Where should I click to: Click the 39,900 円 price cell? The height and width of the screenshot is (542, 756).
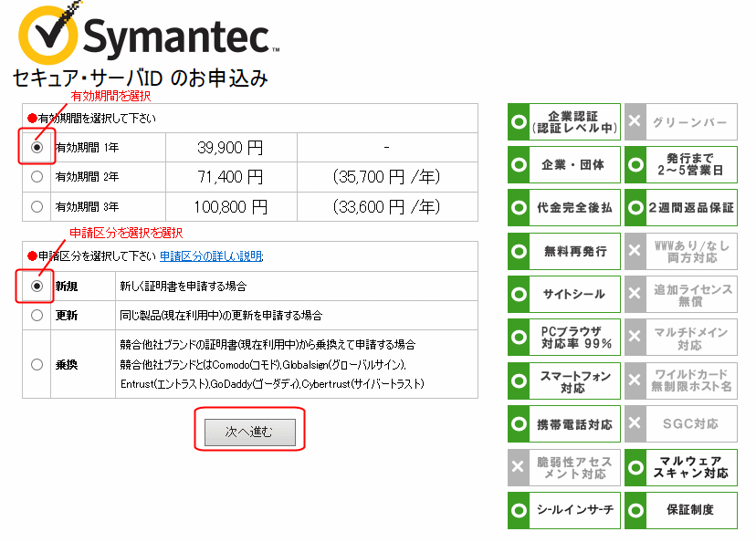pyautogui.click(x=230, y=148)
